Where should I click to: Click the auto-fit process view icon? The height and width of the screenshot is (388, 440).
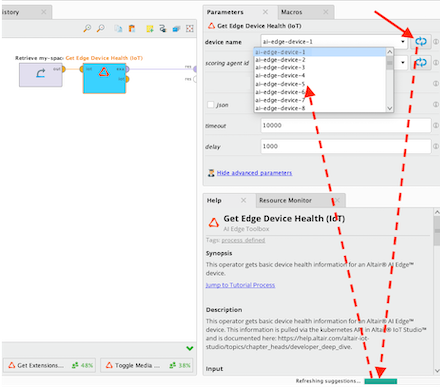pos(190,29)
